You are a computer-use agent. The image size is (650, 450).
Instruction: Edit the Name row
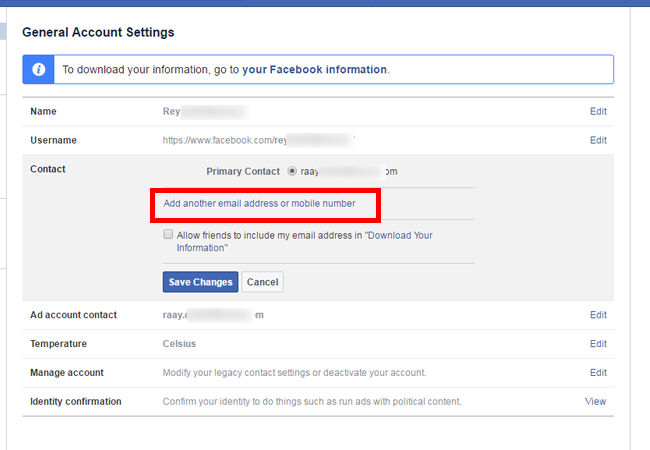coord(598,111)
